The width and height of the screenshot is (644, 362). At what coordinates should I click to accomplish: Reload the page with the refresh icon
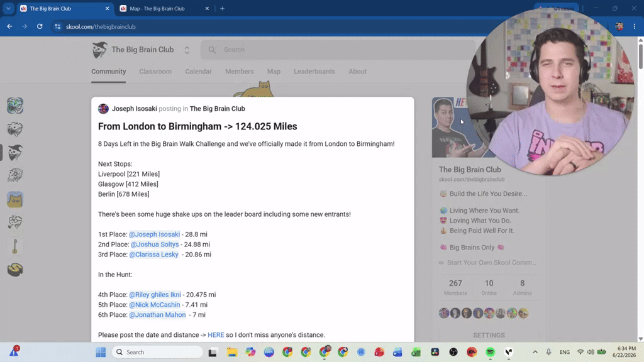tap(40, 26)
